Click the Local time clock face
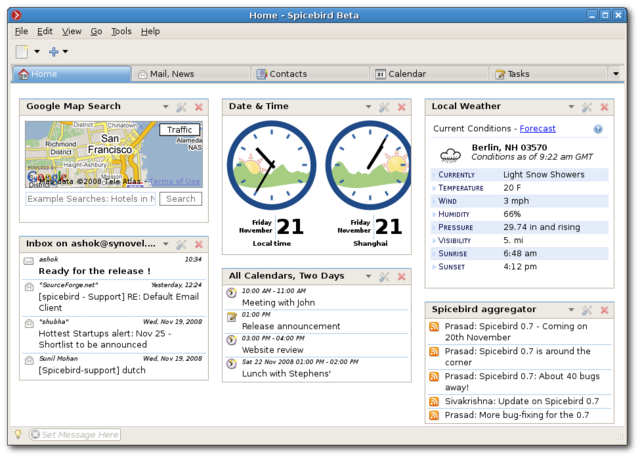 [x=271, y=165]
